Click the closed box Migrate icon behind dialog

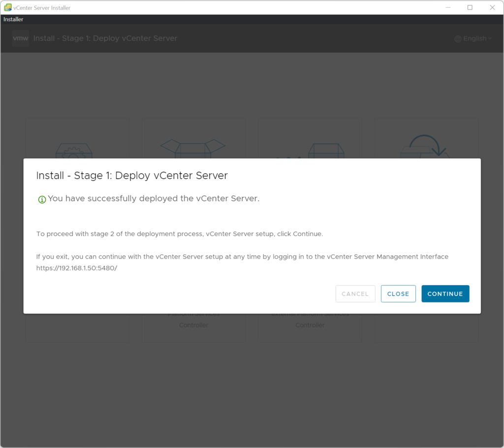click(326, 150)
